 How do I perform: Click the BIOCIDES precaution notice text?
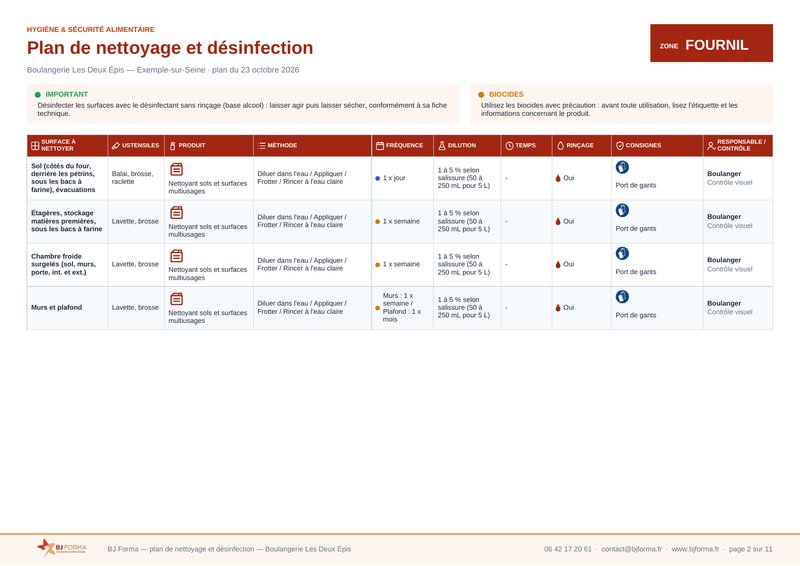pyautogui.click(x=609, y=109)
